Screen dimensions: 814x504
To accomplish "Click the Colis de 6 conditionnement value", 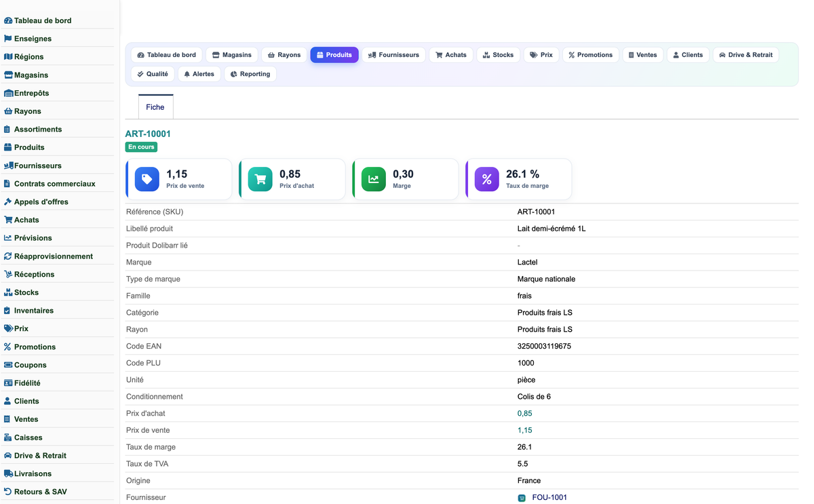I will pyautogui.click(x=534, y=397).
